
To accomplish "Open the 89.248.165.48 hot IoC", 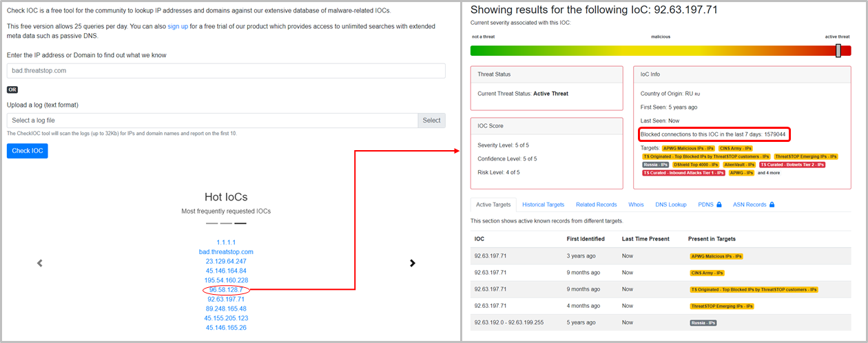I will click(226, 309).
